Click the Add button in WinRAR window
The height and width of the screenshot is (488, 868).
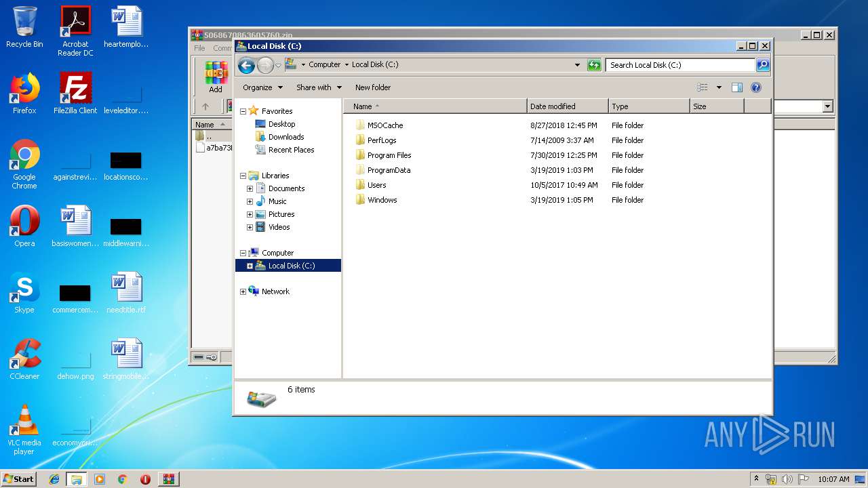(x=216, y=77)
